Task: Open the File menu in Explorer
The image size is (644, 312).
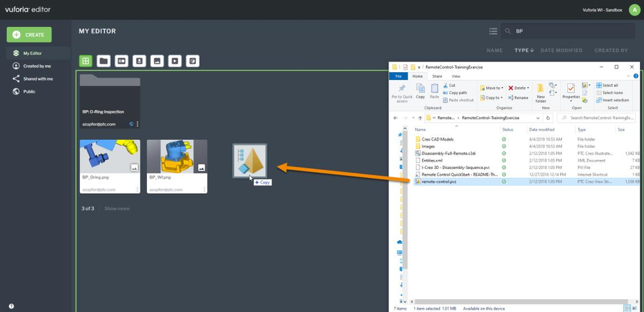Action: pyautogui.click(x=399, y=76)
